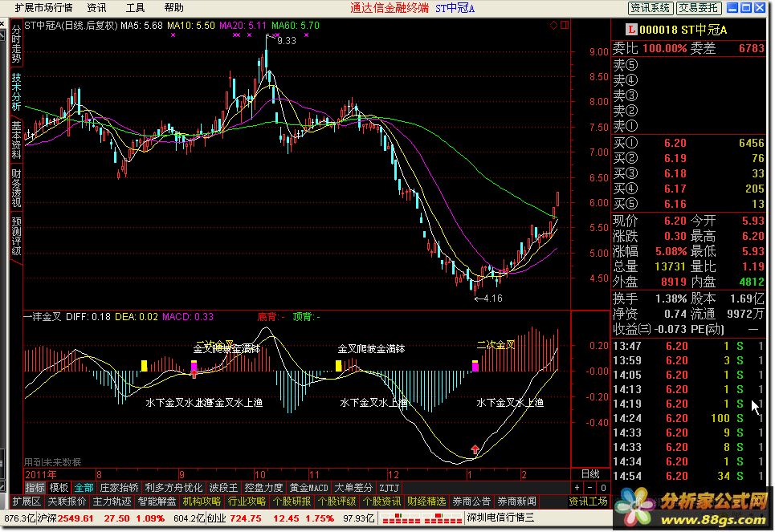Choose the 庄家抬轿 indicator

click(x=120, y=488)
